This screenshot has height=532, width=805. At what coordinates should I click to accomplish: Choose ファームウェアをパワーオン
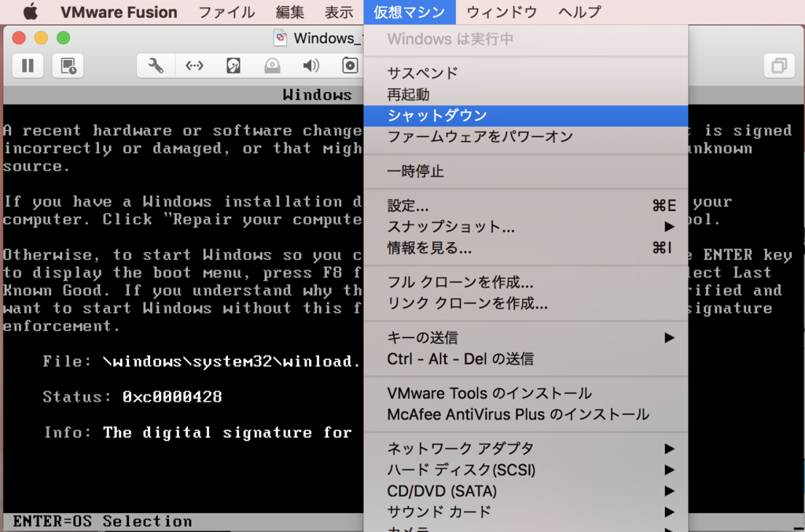tap(526, 137)
